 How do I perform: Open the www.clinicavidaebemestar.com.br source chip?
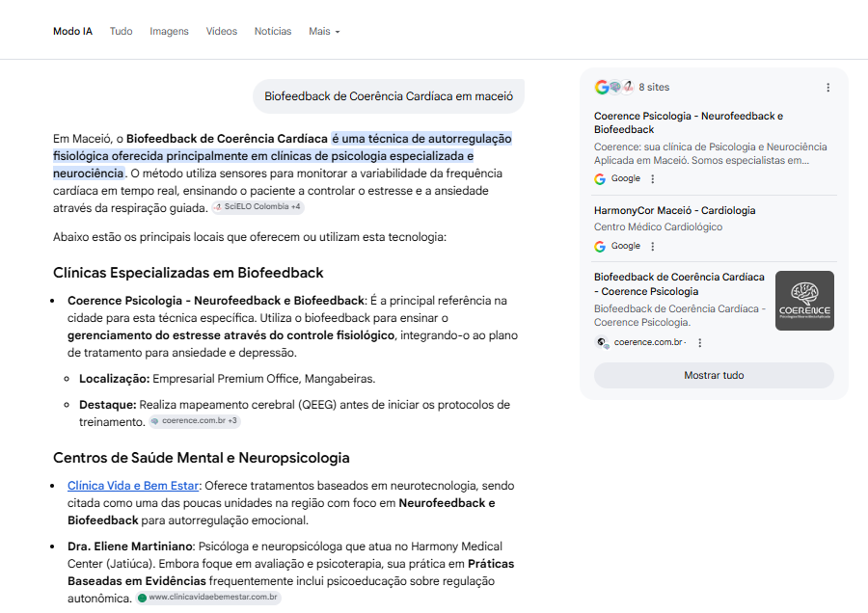[208, 598]
